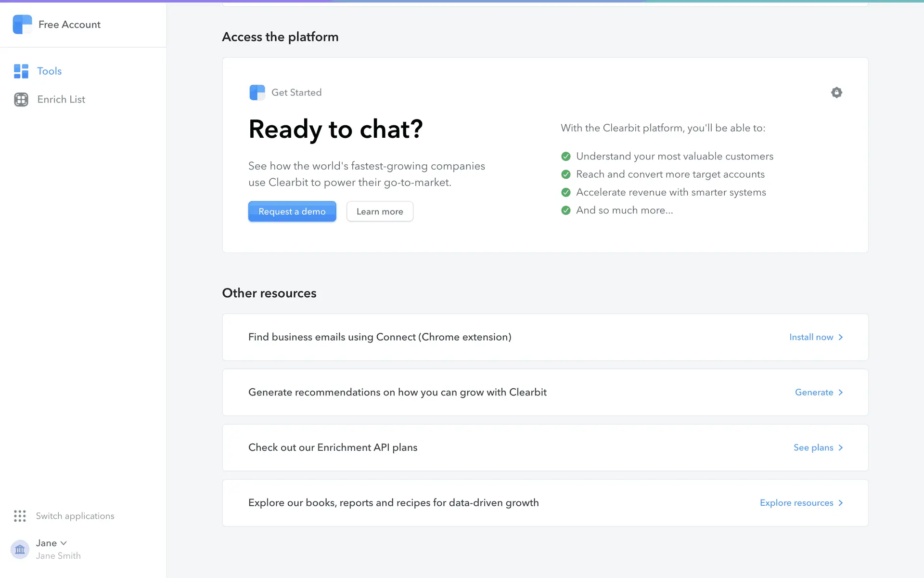Click the 'Reach and convert' green checkmark

pos(566,174)
